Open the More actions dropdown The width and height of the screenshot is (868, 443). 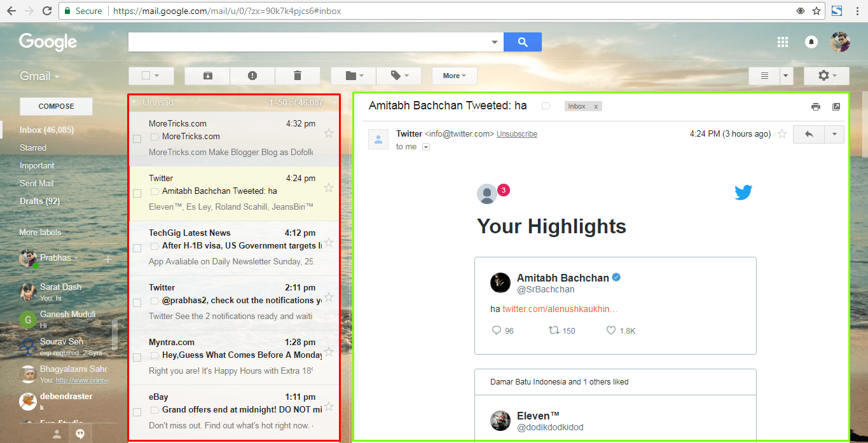click(x=454, y=76)
